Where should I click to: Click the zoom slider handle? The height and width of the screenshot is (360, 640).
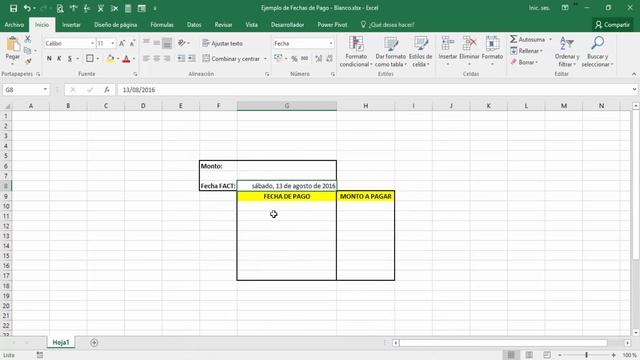point(587,355)
